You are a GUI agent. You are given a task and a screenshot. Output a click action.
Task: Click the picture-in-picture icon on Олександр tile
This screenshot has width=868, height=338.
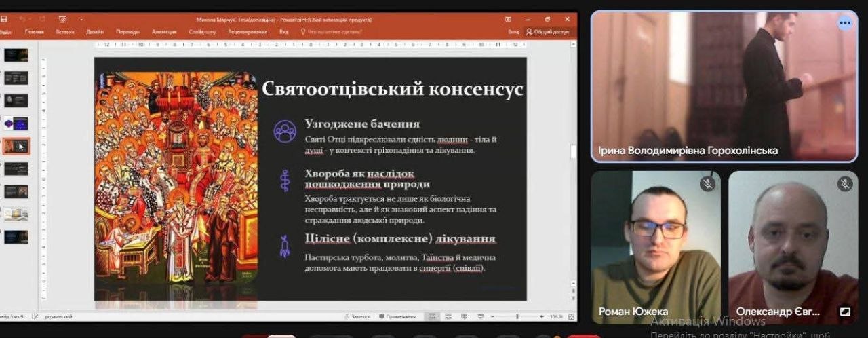[x=845, y=312]
